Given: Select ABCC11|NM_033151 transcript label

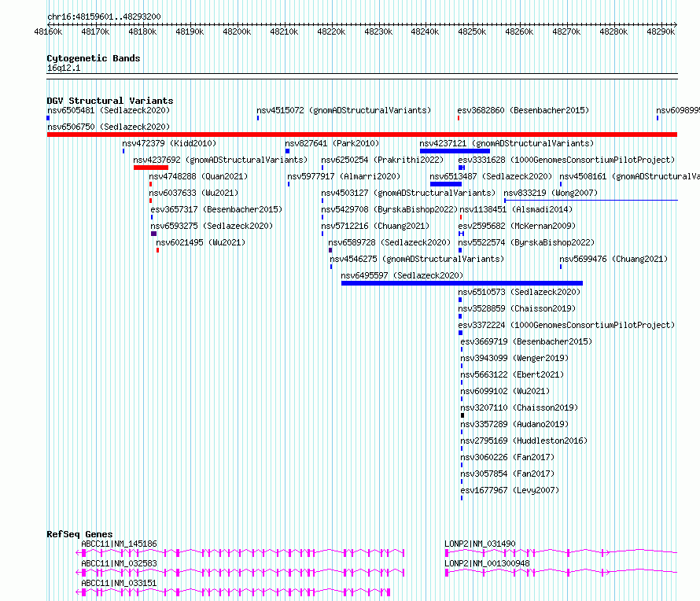Looking at the screenshot, I should tap(120, 583).
